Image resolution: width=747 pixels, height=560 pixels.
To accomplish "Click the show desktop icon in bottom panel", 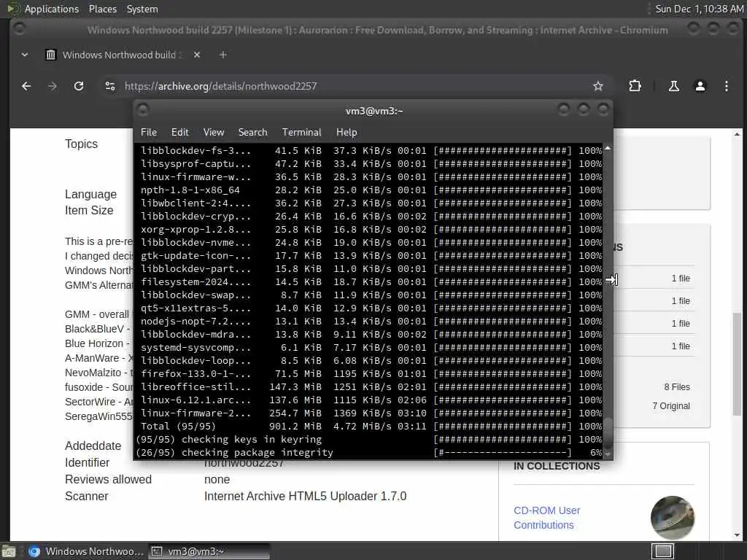I will (x=9, y=551).
